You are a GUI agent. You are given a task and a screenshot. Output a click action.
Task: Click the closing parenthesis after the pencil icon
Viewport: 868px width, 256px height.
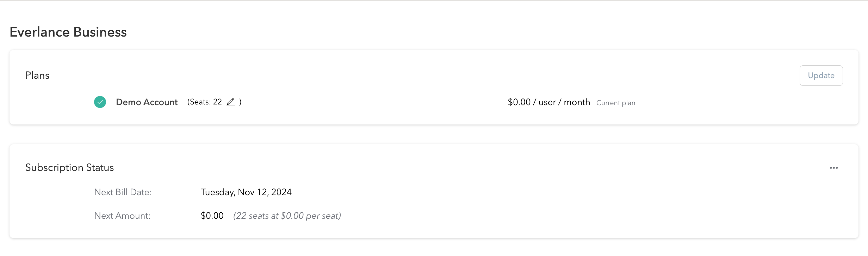click(x=240, y=102)
